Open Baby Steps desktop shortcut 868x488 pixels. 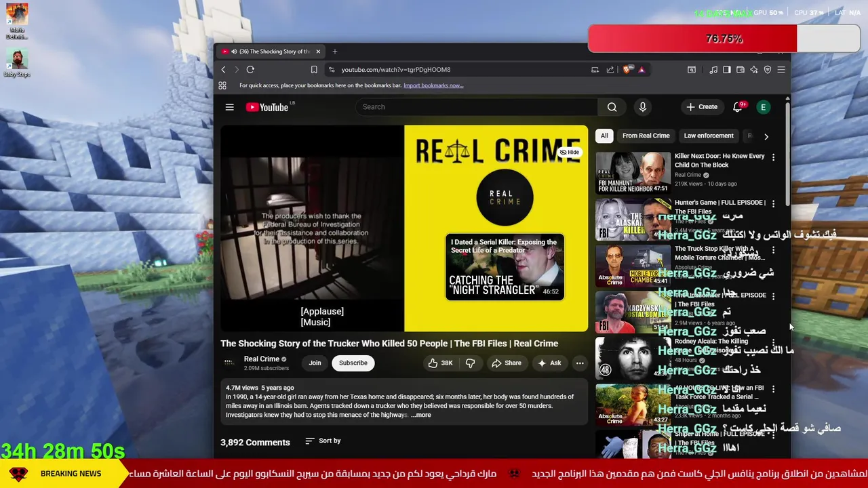pos(17,63)
